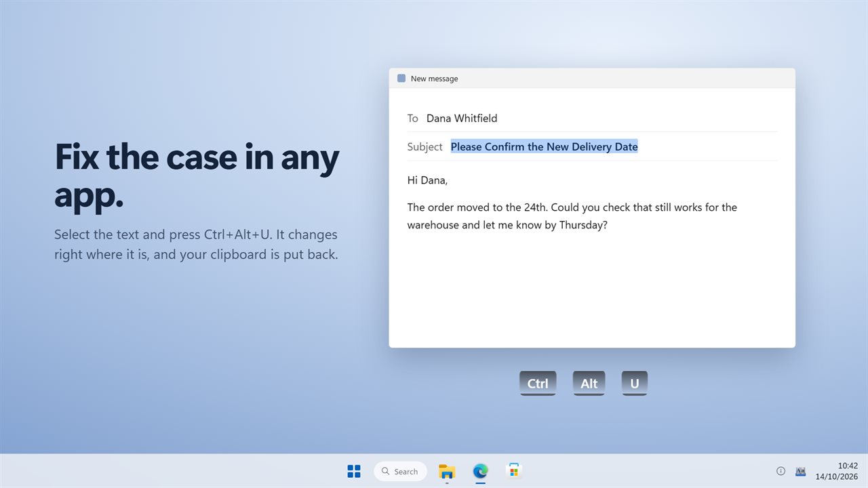Click the 'Subject' field label
This screenshot has width=868, height=488.
pyautogui.click(x=425, y=146)
